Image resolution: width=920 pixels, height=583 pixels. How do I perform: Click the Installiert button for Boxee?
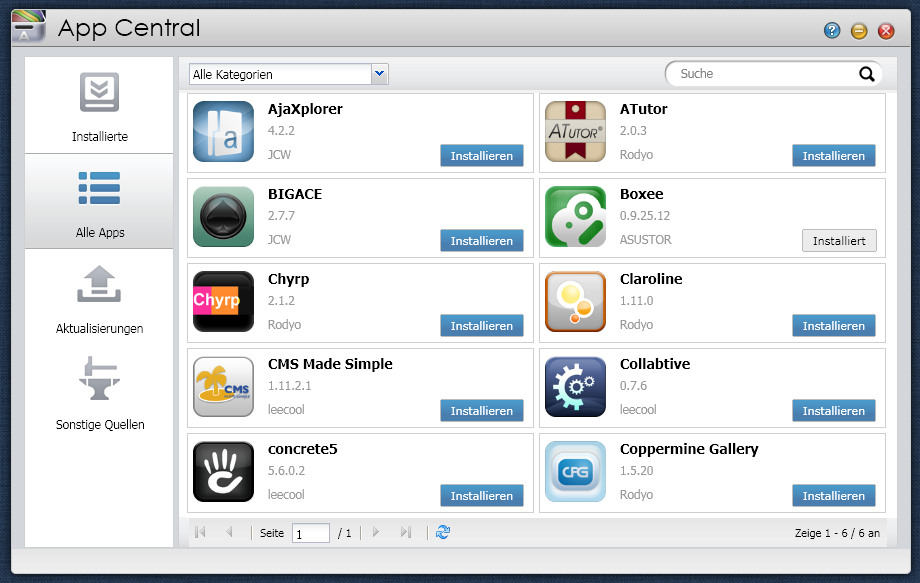pyautogui.click(x=839, y=240)
